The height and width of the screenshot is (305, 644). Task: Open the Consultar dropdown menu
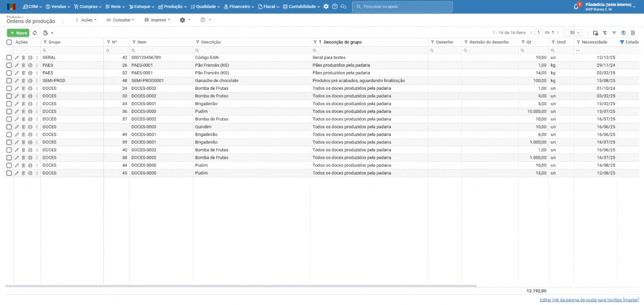click(121, 20)
